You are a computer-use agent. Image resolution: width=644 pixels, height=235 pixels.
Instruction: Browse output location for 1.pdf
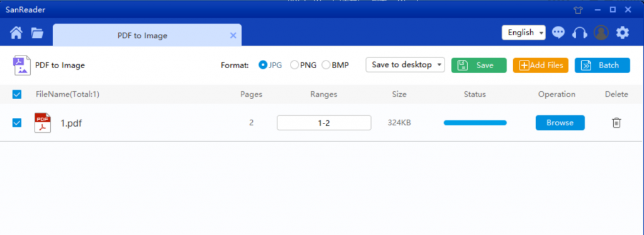tap(560, 123)
